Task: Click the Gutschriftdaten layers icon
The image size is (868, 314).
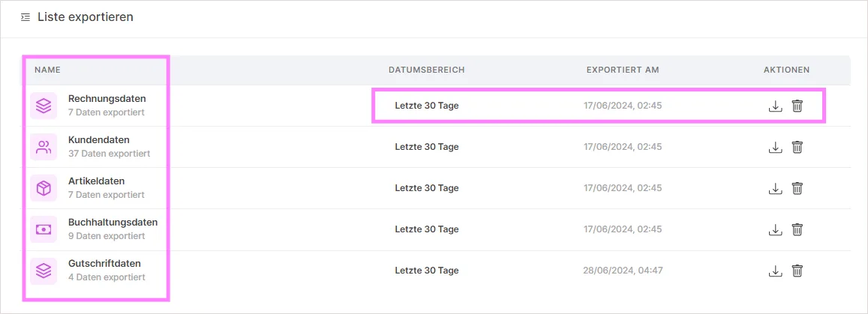Action: point(44,271)
